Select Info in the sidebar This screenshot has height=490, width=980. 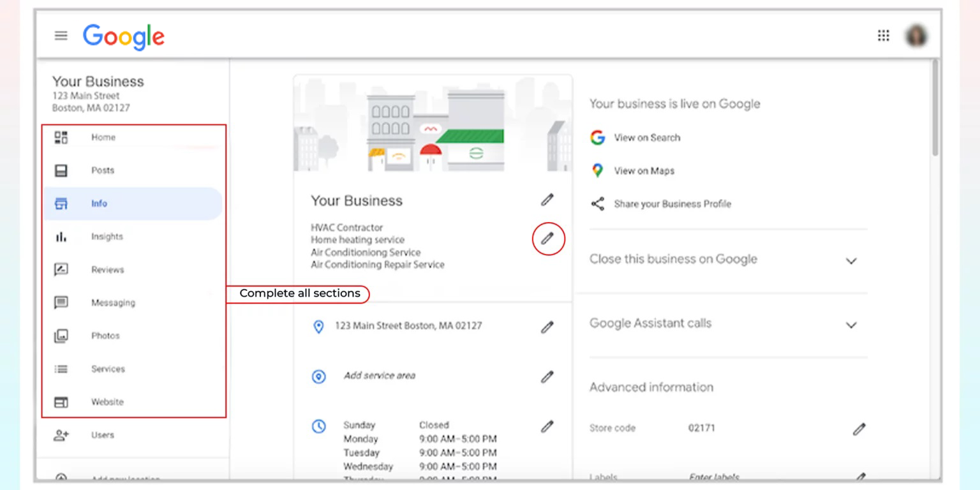132,204
